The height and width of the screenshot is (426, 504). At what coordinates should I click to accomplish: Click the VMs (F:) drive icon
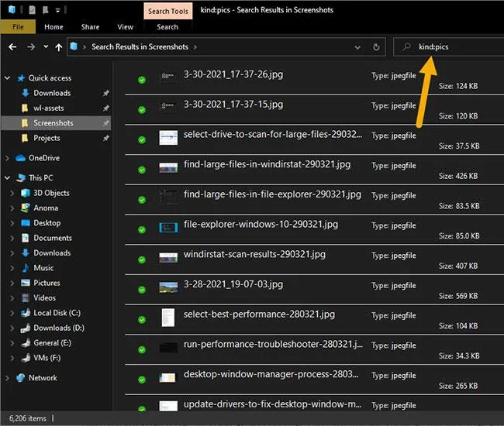[x=25, y=358]
